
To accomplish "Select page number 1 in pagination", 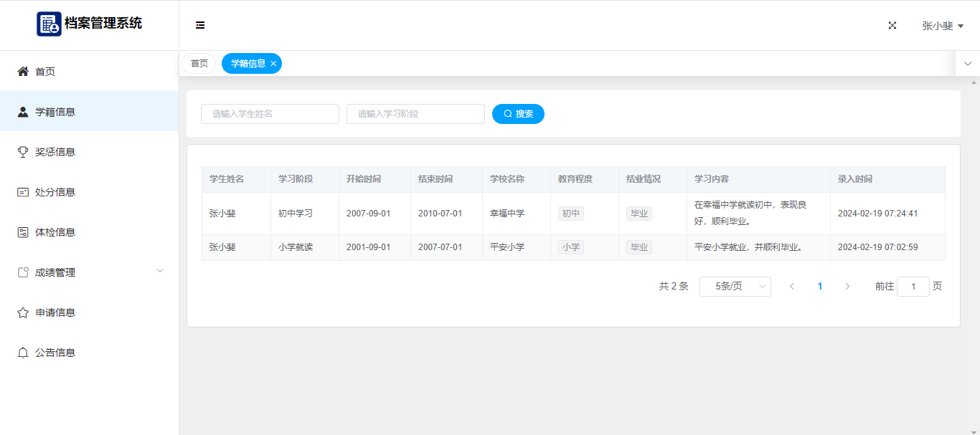I will 820,287.
